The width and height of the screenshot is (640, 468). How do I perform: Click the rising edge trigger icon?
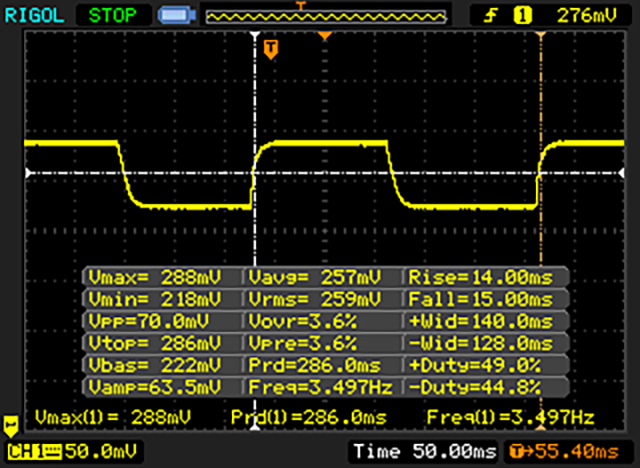pyautogui.click(x=490, y=16)
